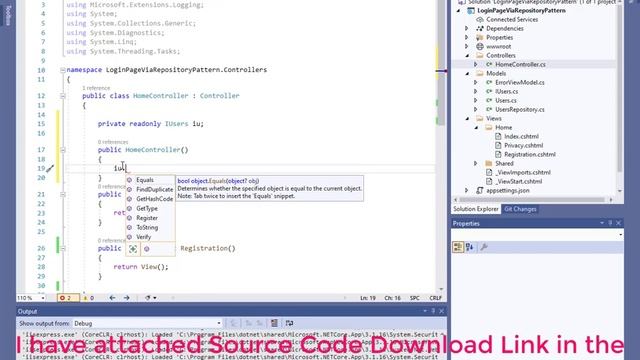
Task: Open Output panel window position dropdown
Action: coord(425,311)
